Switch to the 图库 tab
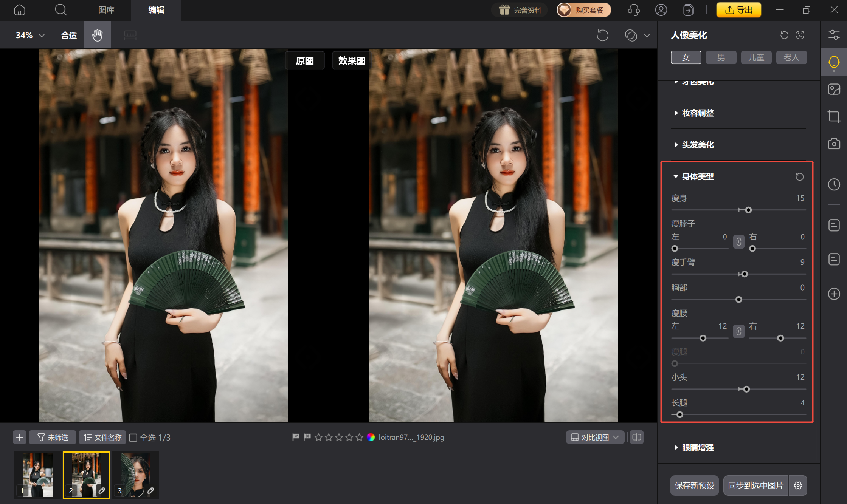The height and width of the screenshot is (504, 847). 106,10
